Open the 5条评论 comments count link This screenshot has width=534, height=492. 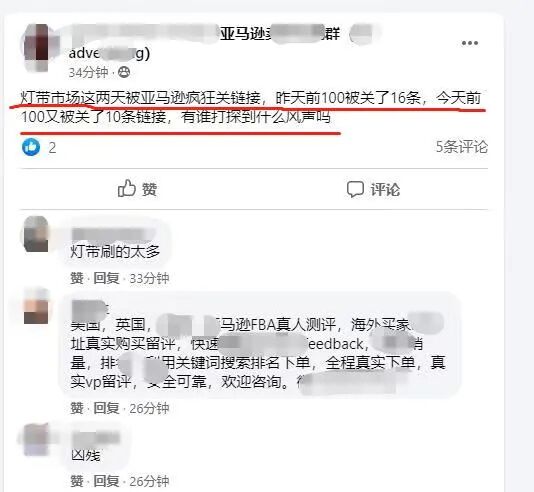coord(462,147)
